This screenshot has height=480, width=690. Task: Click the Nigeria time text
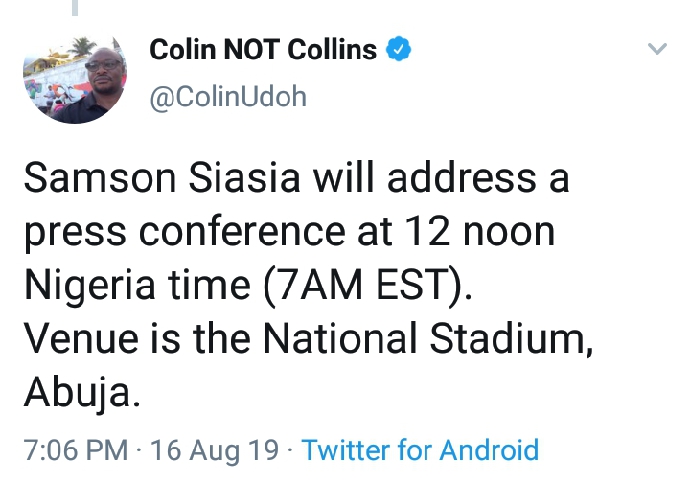[x=137, y=285]
